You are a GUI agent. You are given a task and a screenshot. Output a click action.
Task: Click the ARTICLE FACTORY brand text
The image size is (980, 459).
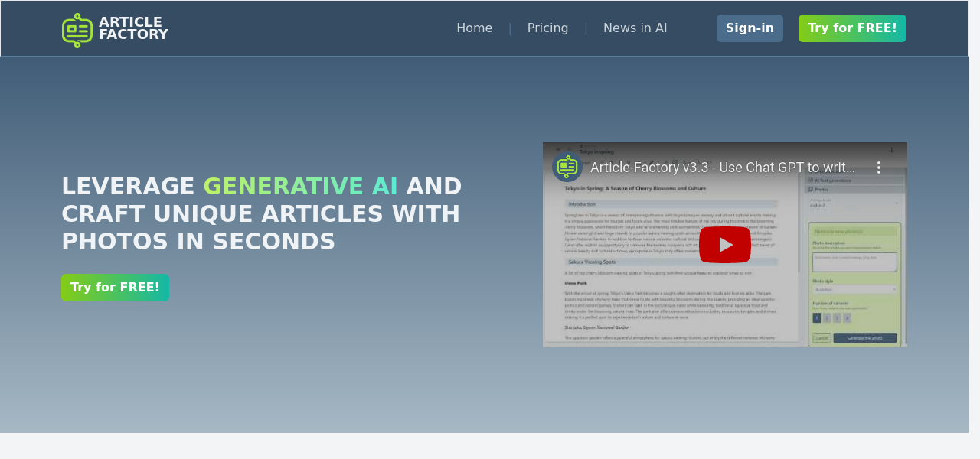[x=133, y=28]
